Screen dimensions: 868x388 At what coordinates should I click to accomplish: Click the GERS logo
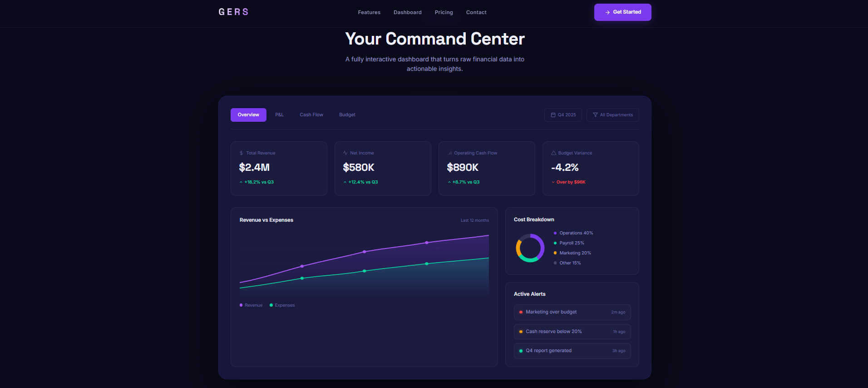coord(233,12)
